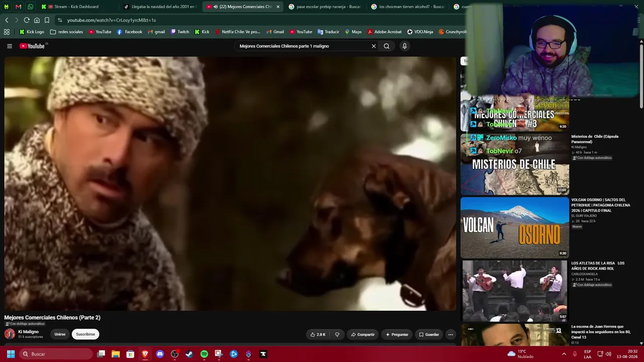Open the Windows Start menu

10,354
